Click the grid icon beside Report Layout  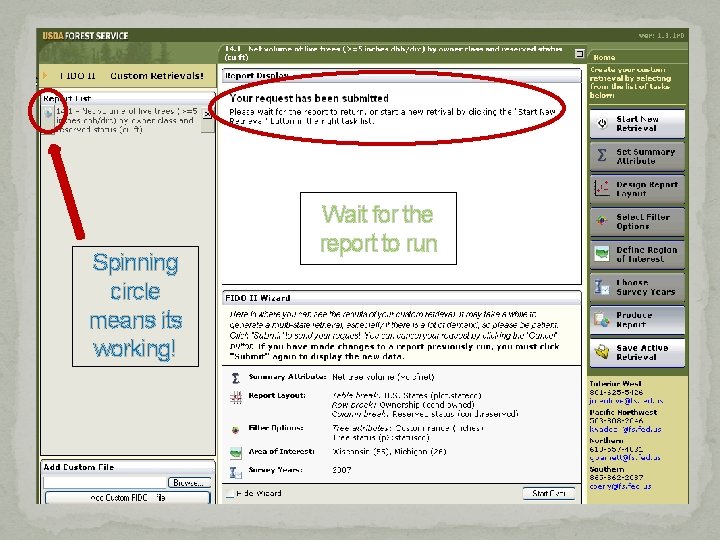pyautogui.click(x=236, y=397)
